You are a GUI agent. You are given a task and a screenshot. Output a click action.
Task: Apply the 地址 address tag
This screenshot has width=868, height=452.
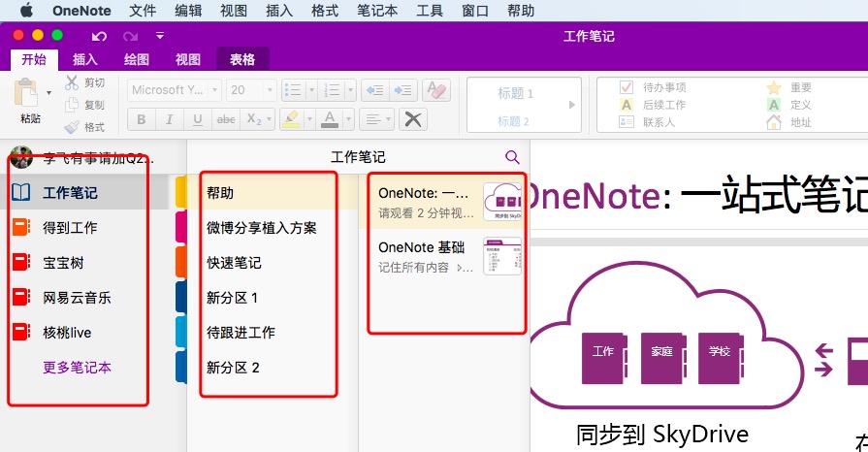pyautogui.click(x=788, y=122)
